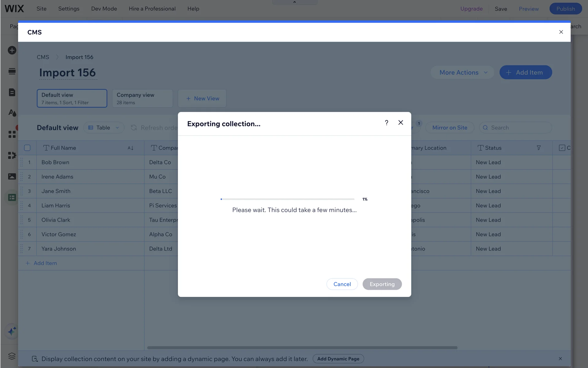Open the Table layout dropdown
The width and height of the screenshot is (588, 368).
point(104,128)
